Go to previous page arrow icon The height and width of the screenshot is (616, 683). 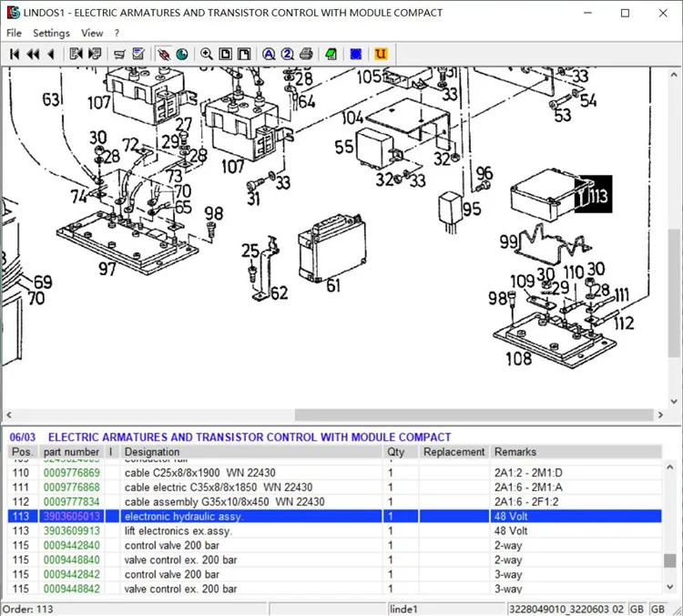click(x=50, y=54)
